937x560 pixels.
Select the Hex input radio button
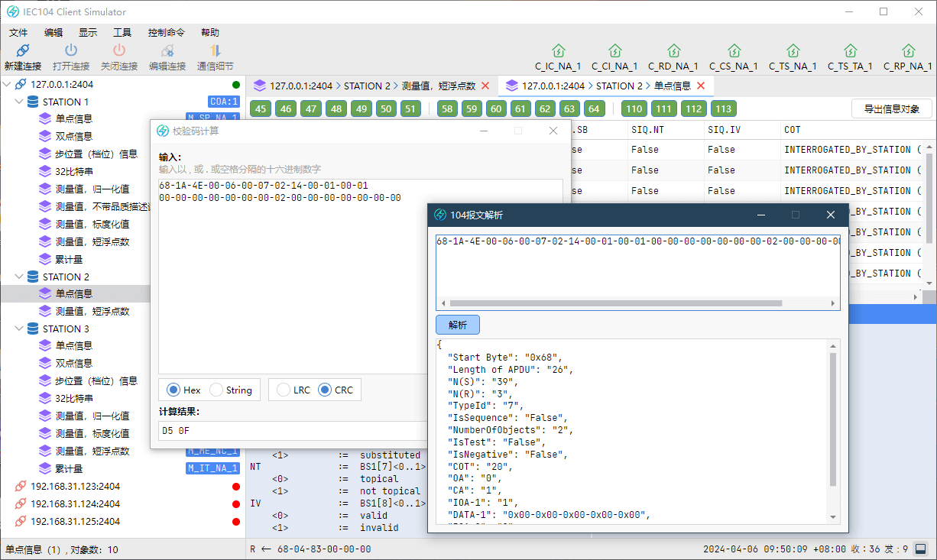173,390
